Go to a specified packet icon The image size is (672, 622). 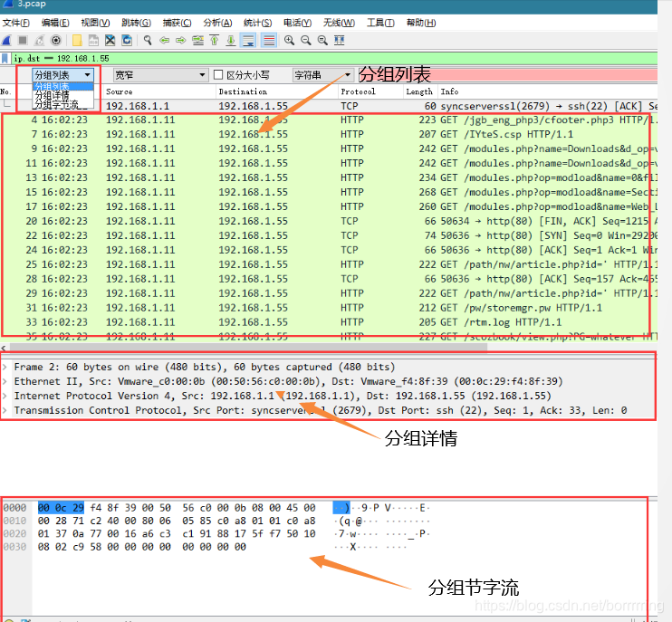(197, 41)
